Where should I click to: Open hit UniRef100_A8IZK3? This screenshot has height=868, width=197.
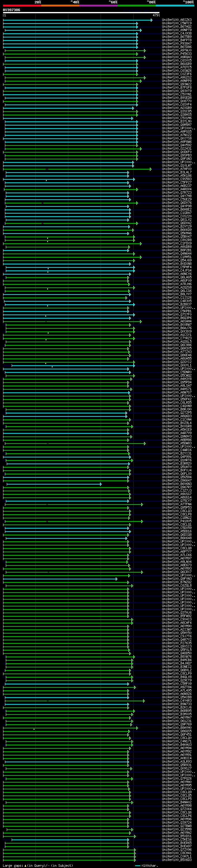177,20
